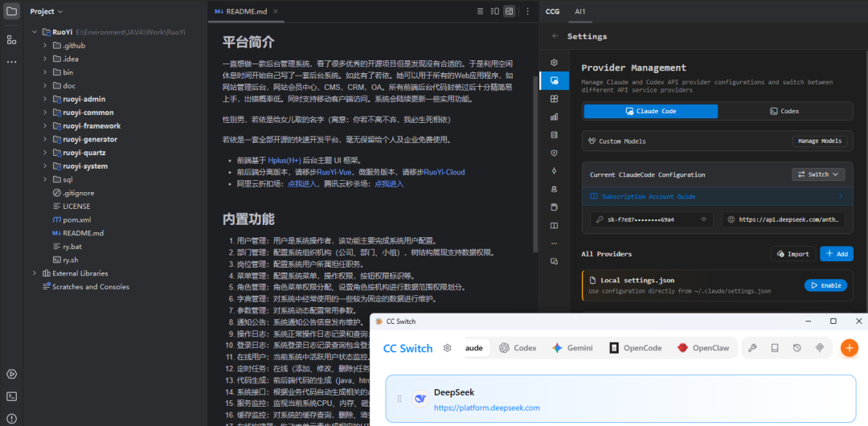Select the Claude Code provider toggle

point(650,112)
